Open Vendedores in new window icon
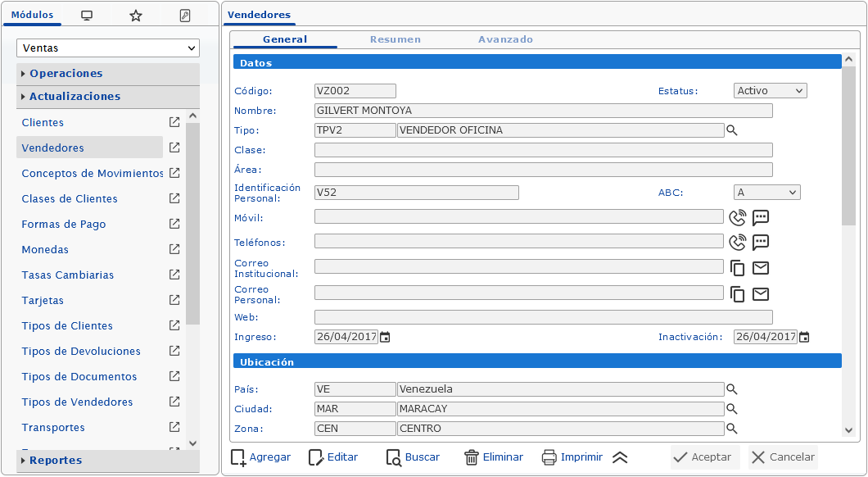868x477 pixels. tap(174, 148)
